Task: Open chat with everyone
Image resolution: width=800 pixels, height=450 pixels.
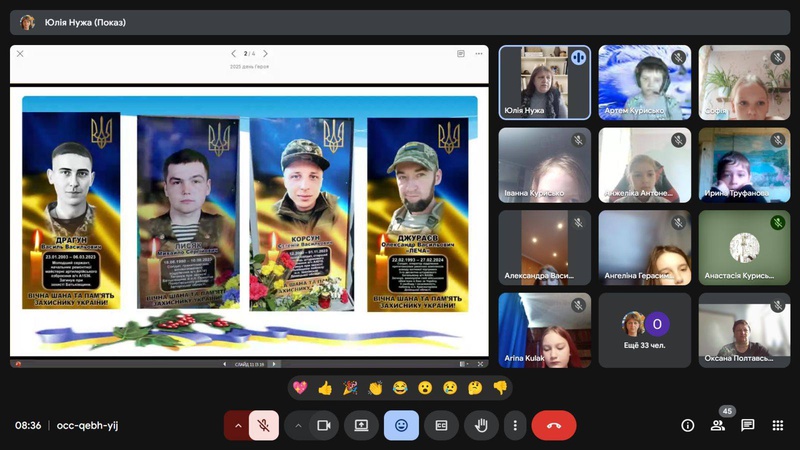Action: point(748,425)
